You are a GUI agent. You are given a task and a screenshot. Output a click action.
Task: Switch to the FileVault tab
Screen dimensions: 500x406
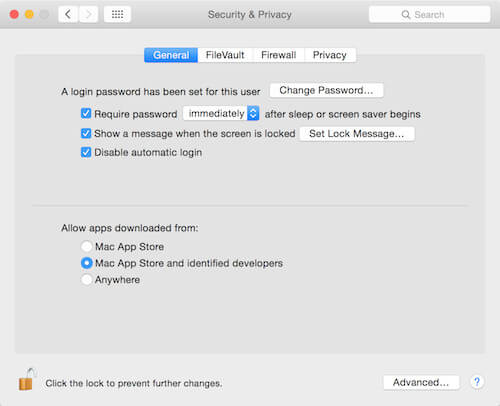click(225, 55)
